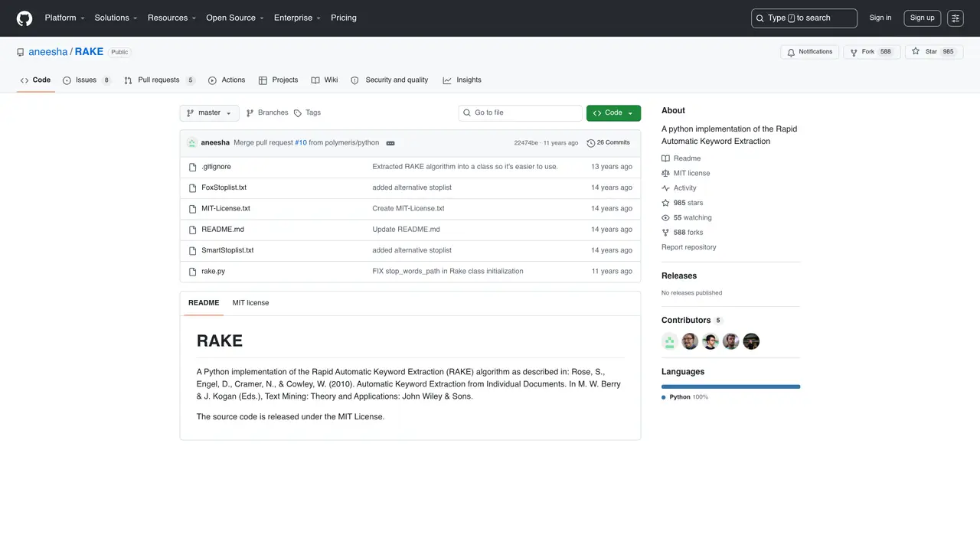Open the SmartStoplist.txt file
This screenshot has height=551, width=980.
tap(227, 250)
